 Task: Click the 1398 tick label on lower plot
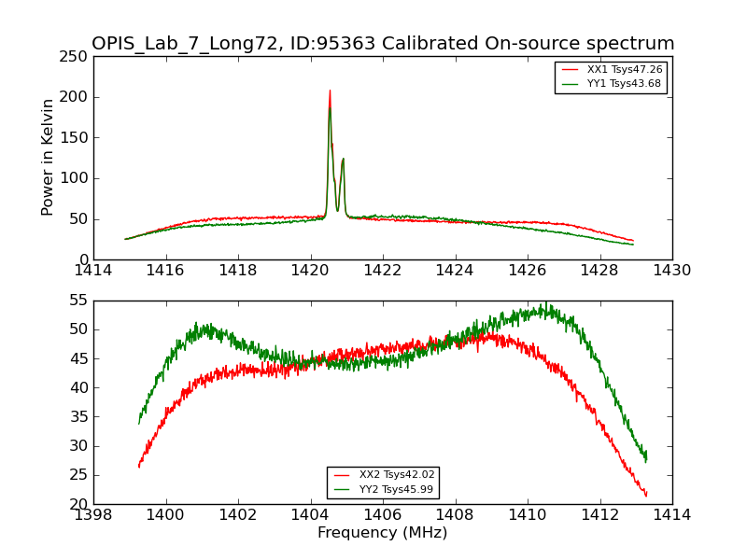tap(93, 514)
